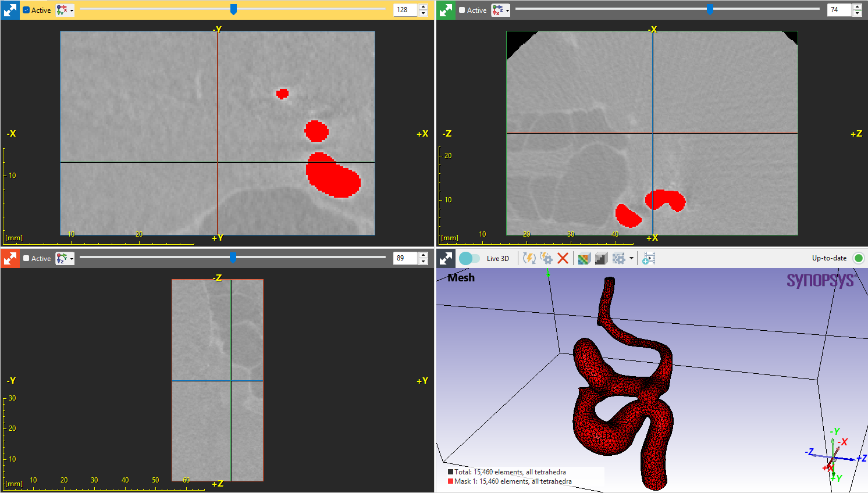Click the +Y label right of bottom-left slice
868x493 pixels.
coord(422,381)
